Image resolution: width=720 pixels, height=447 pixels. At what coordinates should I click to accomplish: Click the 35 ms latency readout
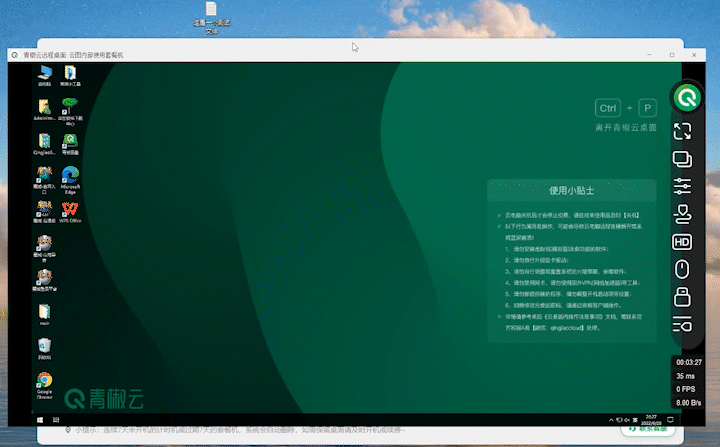[x=686, y=376]
